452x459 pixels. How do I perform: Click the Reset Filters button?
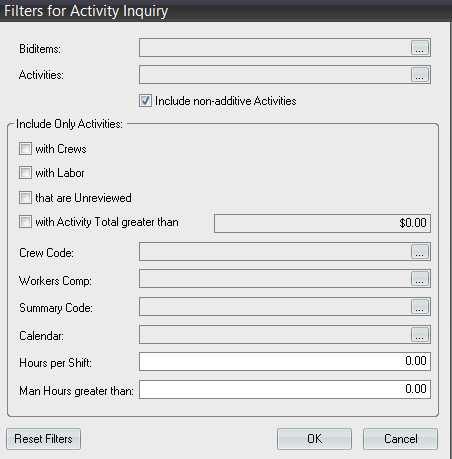[x=43, y=439]
